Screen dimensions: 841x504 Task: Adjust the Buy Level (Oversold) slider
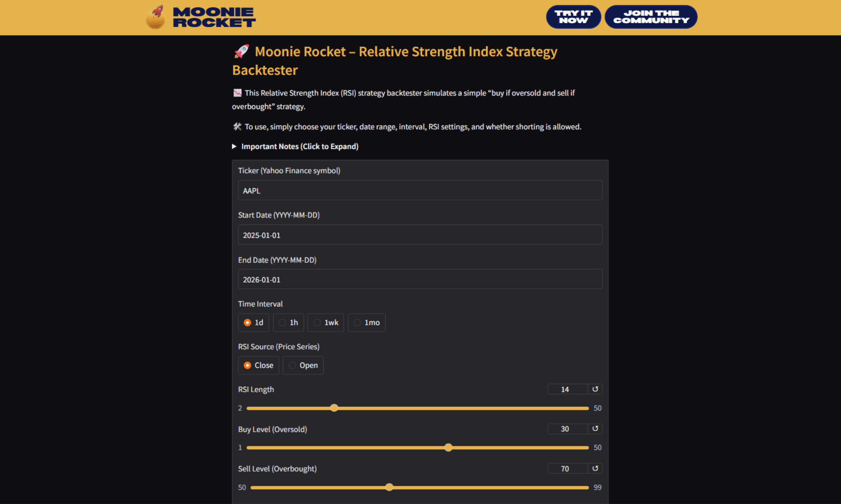[448, 447]
